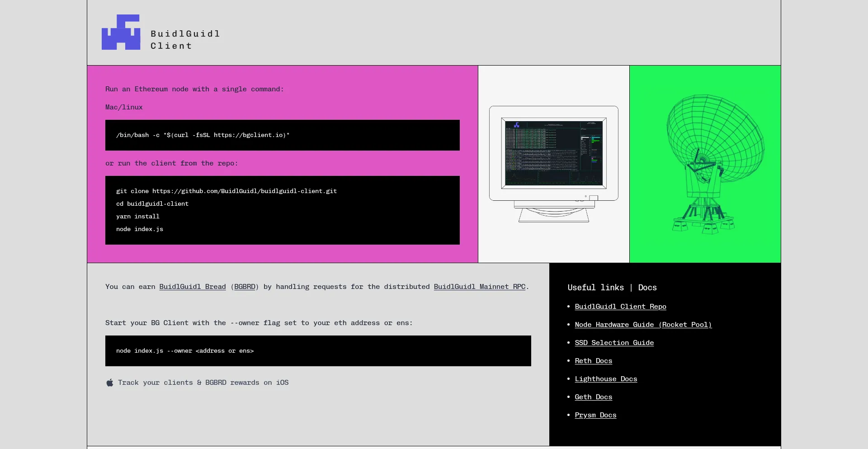Screen dimensions: 868x449
Task: Click the 'node index.js' line in repo block
Action: (140, 229)
